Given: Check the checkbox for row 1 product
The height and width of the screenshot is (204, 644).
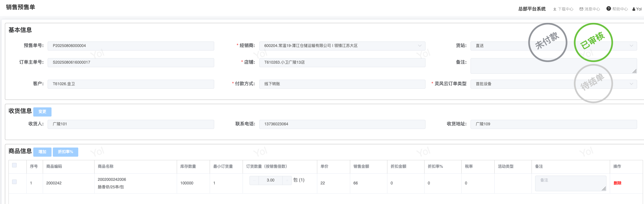Looking at the screenshot, I should point(14,182).
